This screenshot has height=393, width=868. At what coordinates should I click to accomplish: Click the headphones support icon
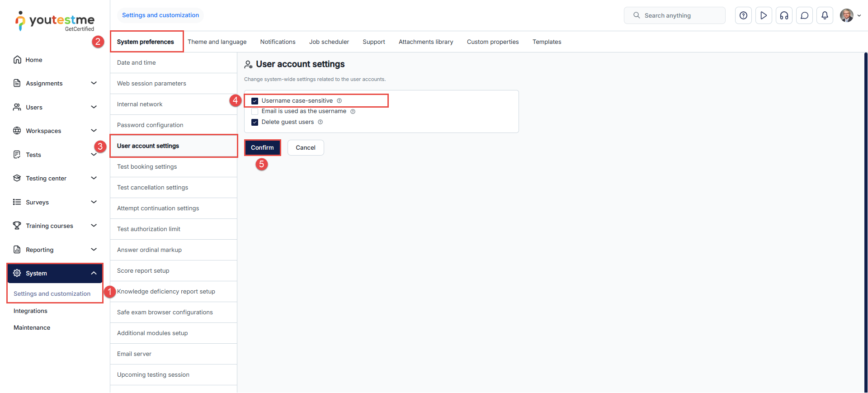pos(784,15)
